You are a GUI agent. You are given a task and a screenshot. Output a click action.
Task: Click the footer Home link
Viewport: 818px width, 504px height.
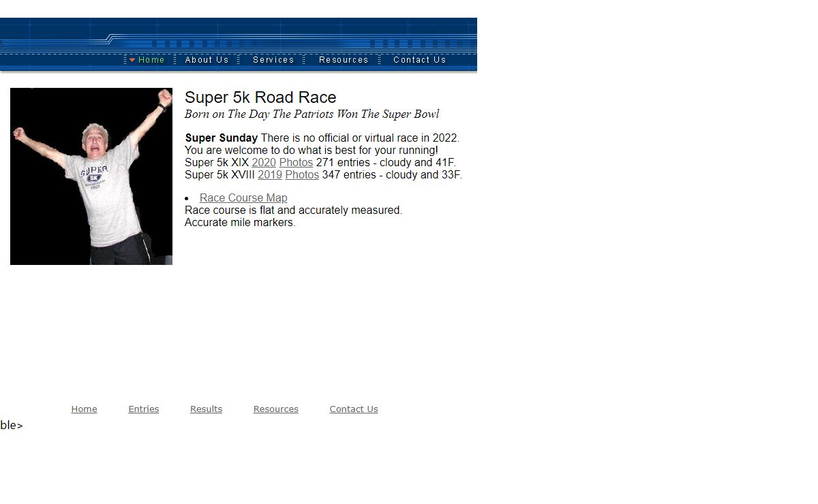coord(84,409)
